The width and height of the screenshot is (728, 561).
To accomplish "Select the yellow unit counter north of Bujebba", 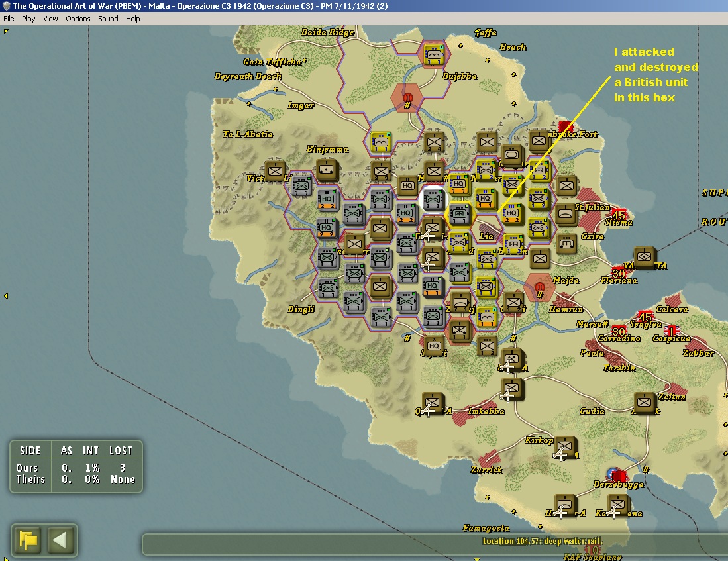I will click(x=434, y=54).
